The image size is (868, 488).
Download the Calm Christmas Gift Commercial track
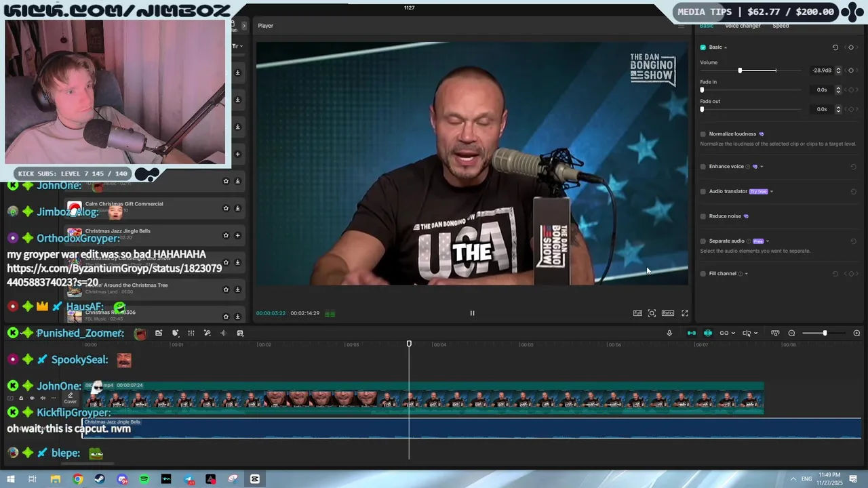pyautogui.click(x=237, y=208)
